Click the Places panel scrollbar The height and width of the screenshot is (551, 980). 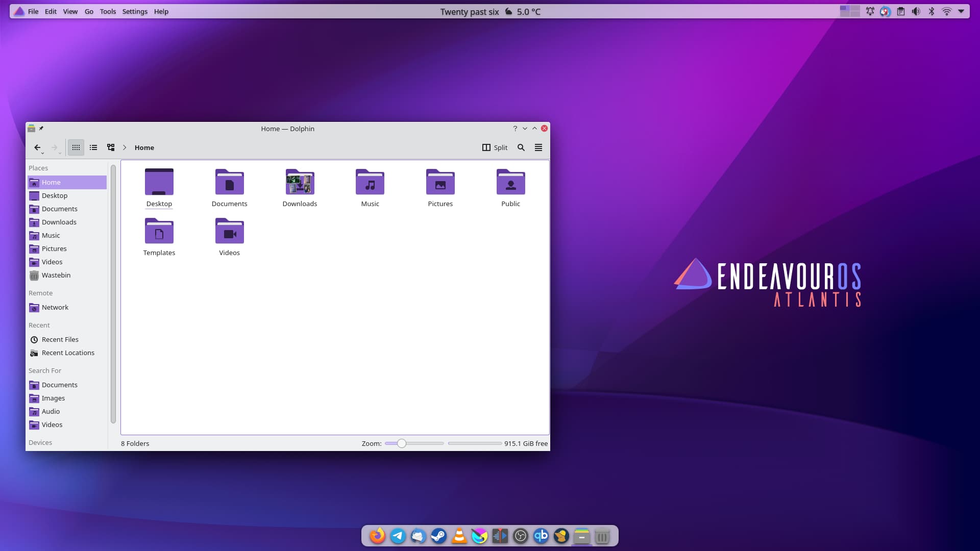(113, 294)
